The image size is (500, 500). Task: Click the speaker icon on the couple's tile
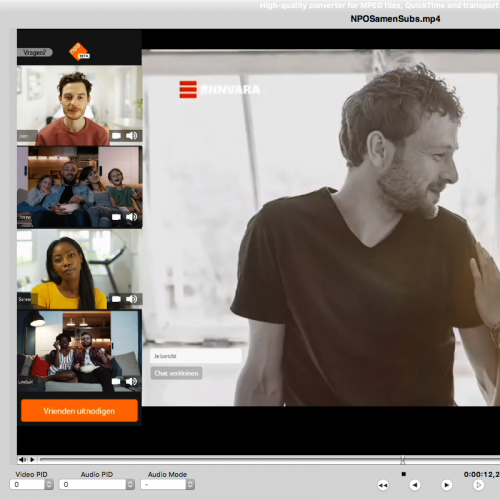pos(131,381)
